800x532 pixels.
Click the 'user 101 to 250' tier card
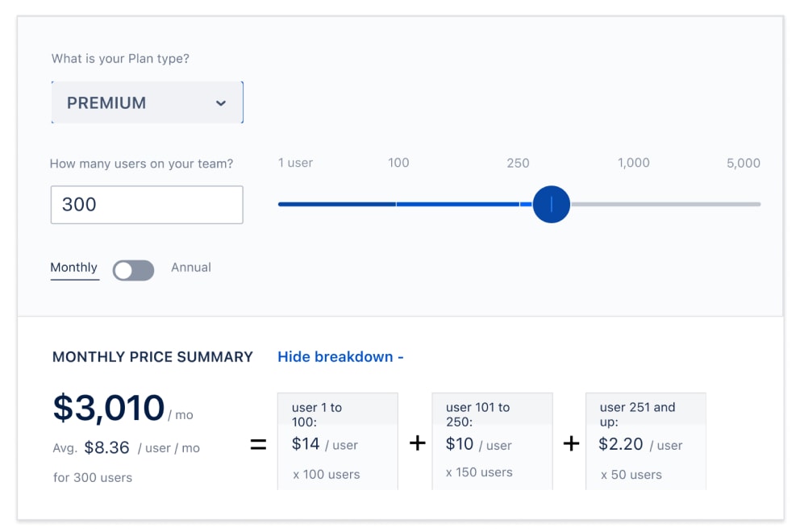coord(492,440)
